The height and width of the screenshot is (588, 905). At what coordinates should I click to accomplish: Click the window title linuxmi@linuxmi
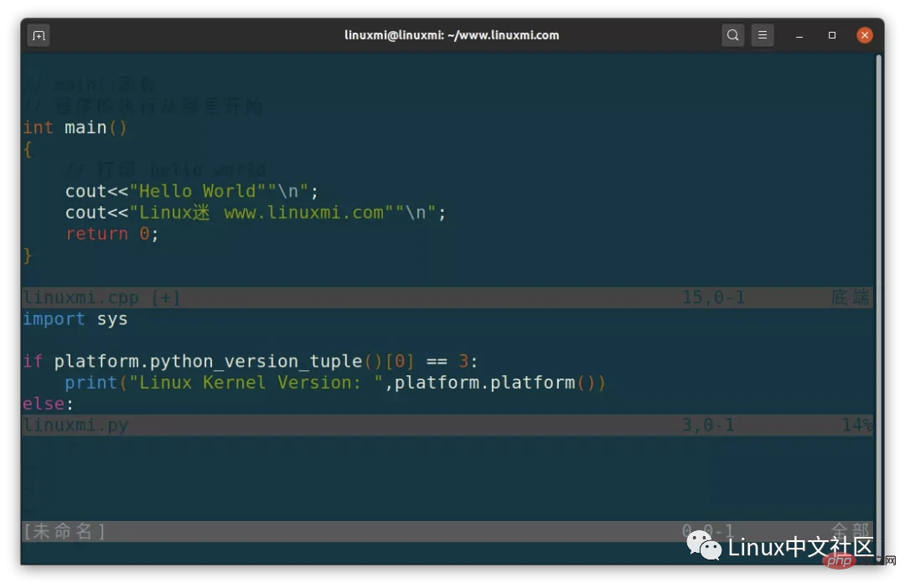pyautogui.click(x=452, y=35)
